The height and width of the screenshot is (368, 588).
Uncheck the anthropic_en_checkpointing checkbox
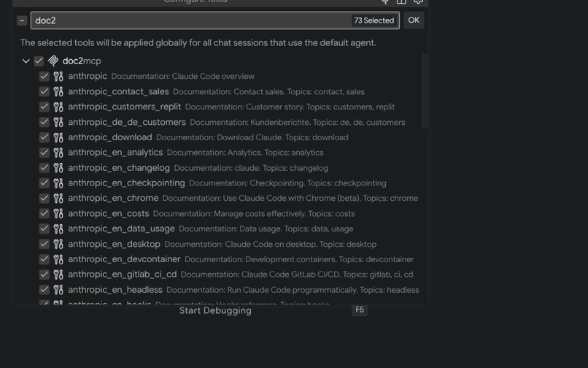click(x=45, y=183)
